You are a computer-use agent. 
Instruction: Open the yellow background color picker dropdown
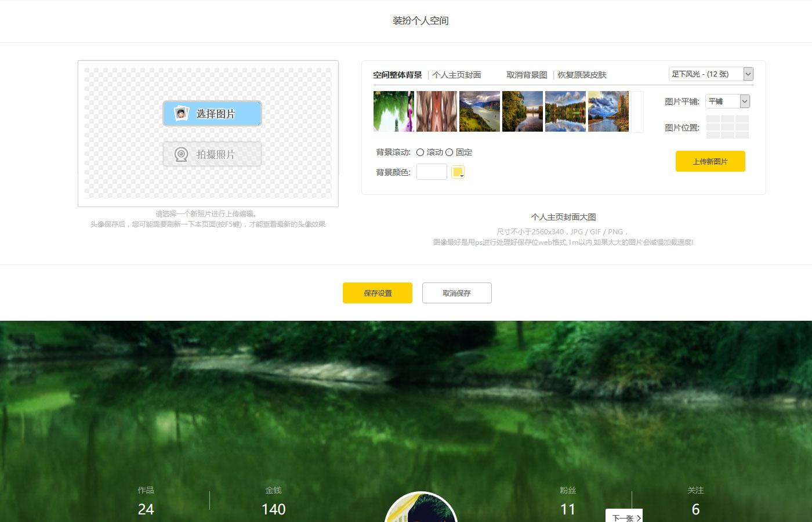tap(458, 172)
